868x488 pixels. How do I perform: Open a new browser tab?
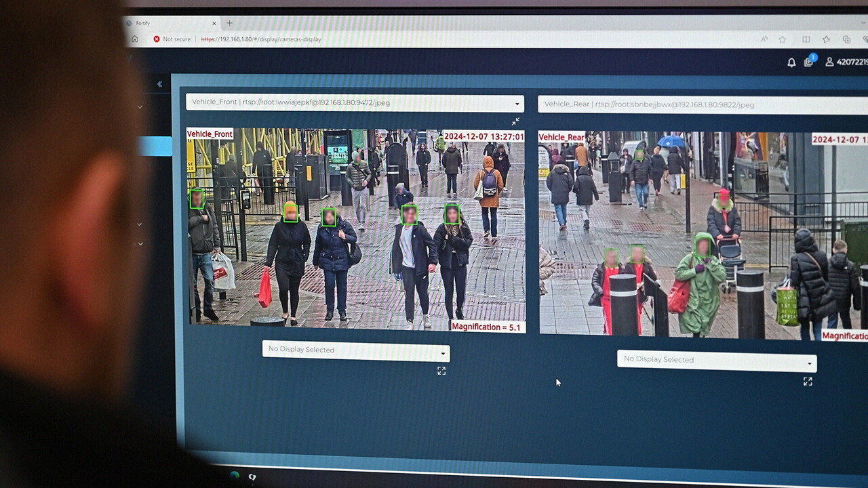tap(229, 23)
